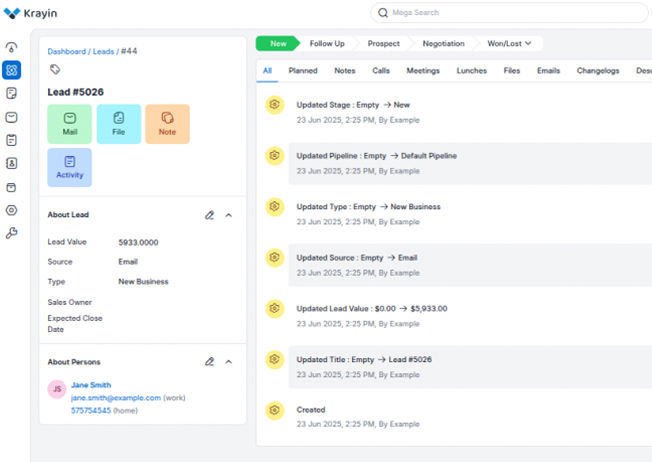
Task: Open the Dashboard icon in the sidebar
Action: (11, 47)
